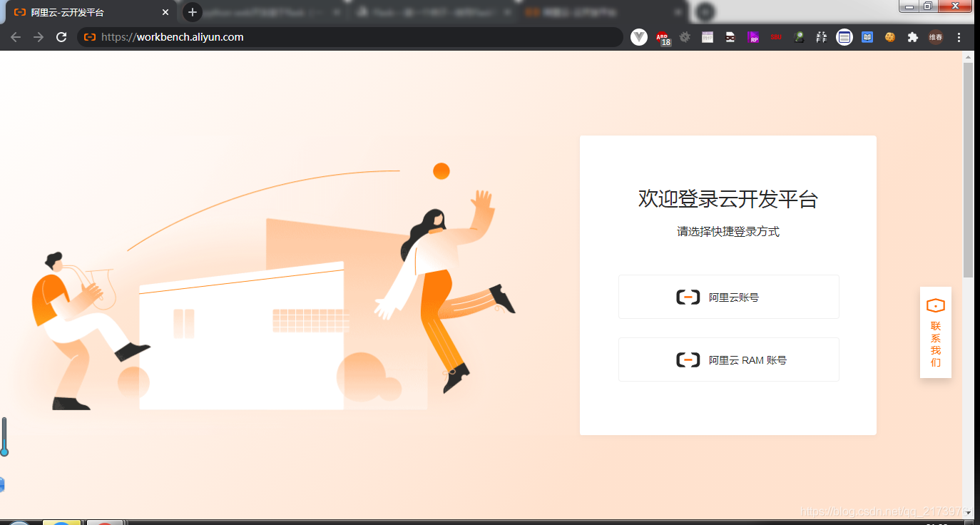Open the ABP ad blocker extension
Viewport: 980px width, 525px height.
click(x=663, y=38)
